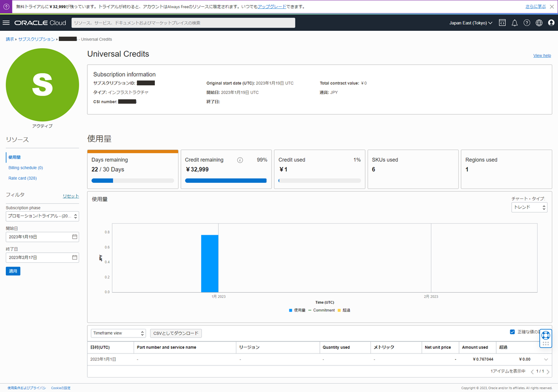The height and width of the screenshot is (392, 558).
Task: Open Rate card (328)
Action: pyautogui.click(x=22, y=178)
